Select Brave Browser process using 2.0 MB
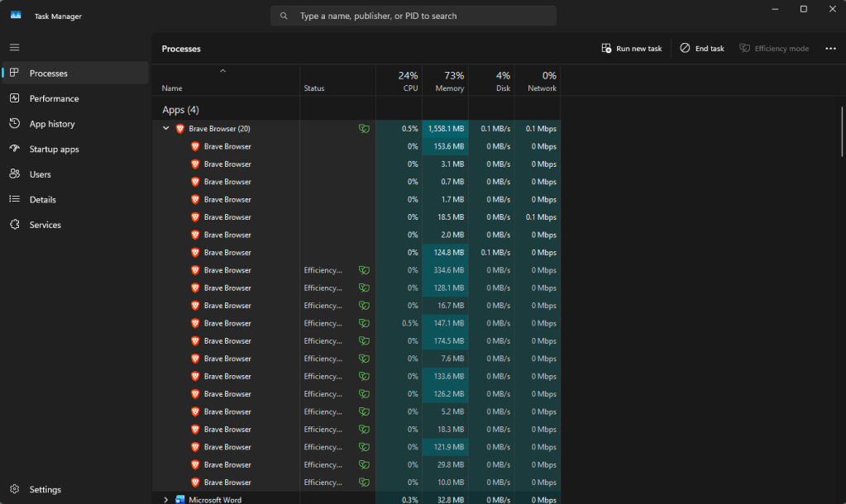 click(x=356, y=235)
